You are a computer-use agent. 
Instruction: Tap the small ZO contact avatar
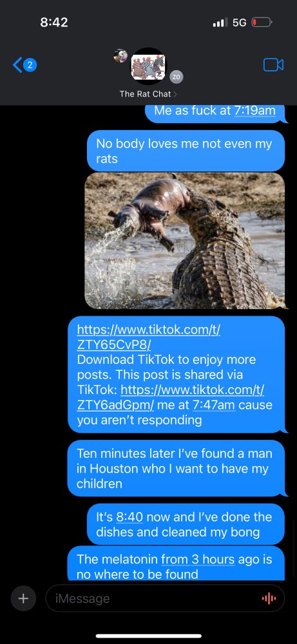[x=177, y=77]
